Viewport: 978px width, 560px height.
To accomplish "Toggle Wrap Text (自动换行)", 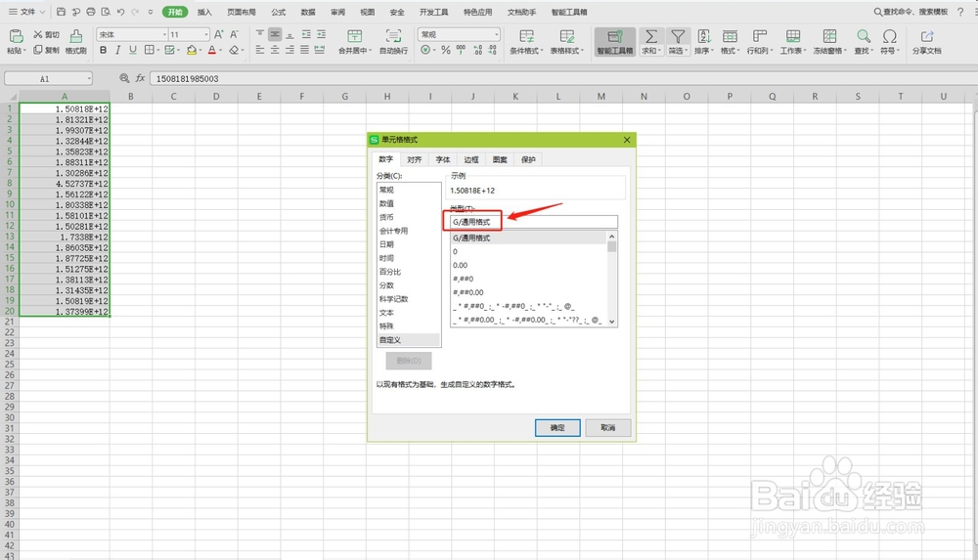I will (x=393, y=42).
